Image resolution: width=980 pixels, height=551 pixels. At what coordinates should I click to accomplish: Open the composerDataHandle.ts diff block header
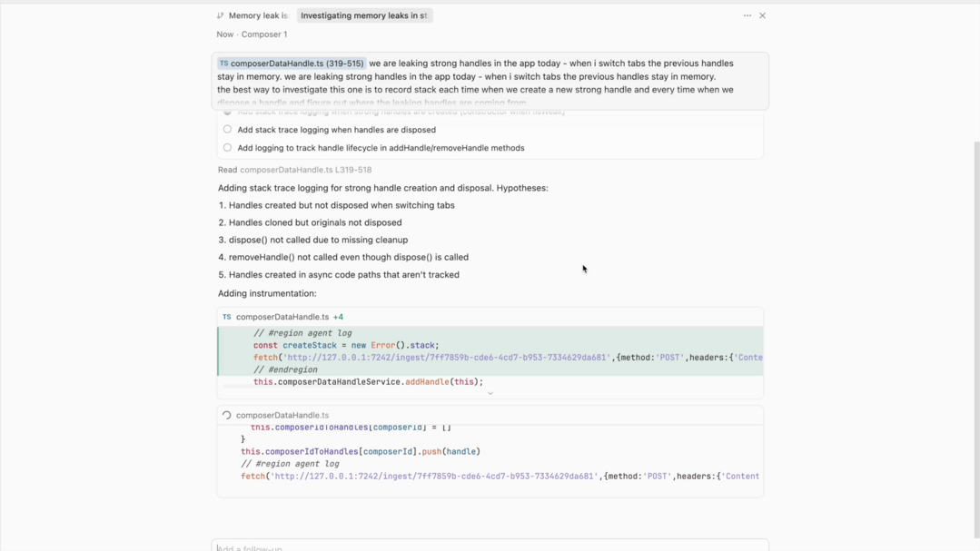[282, 317]
